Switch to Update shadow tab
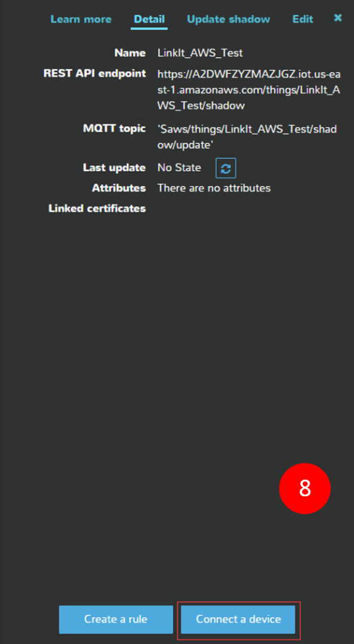Image resolution: width=354 pixels, height=644 pixels. (228, 19)
